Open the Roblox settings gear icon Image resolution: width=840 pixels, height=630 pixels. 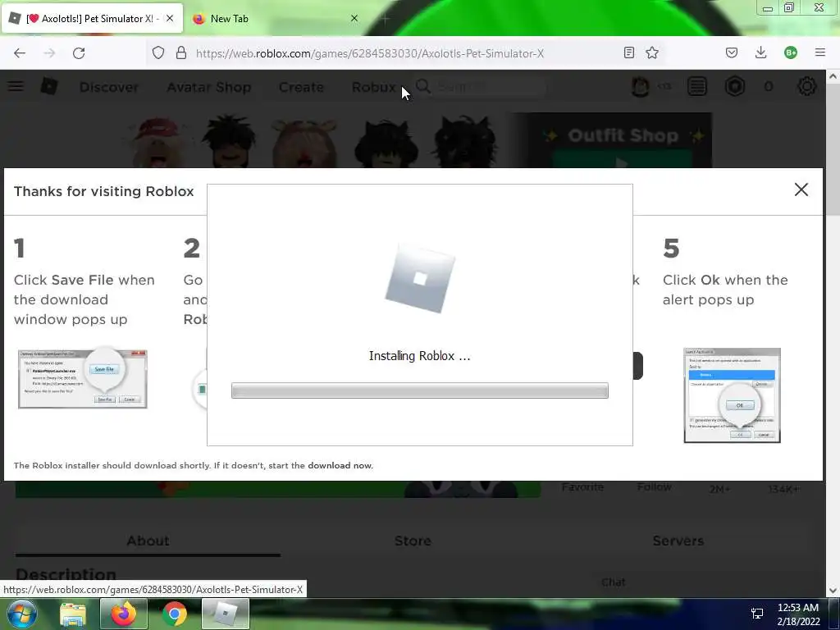807,86
